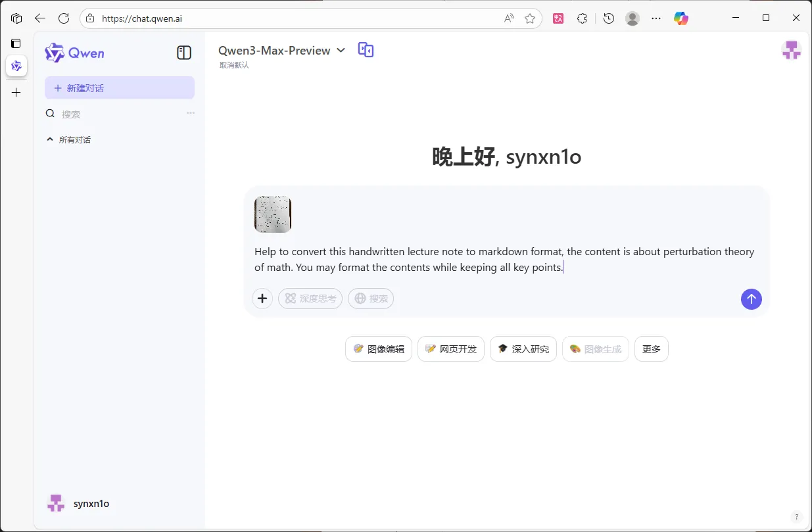Add this page to favorites star
The width and height of the screenshot is (812, 532).
click(x=530, y=18)
